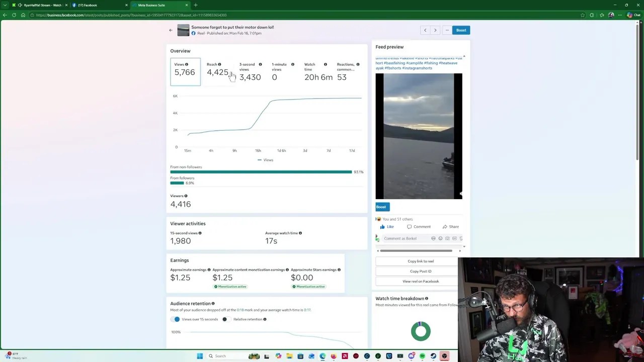Reload the page in the browser
The height and width of the screenshot is (362, 644).
pyautogui.click(x=14, y=15)
